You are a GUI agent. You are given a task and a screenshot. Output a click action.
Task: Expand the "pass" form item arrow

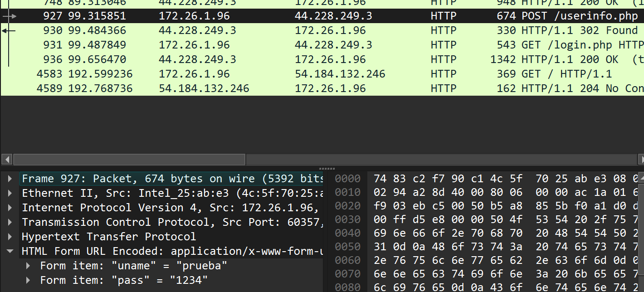(x=28, y=280)
